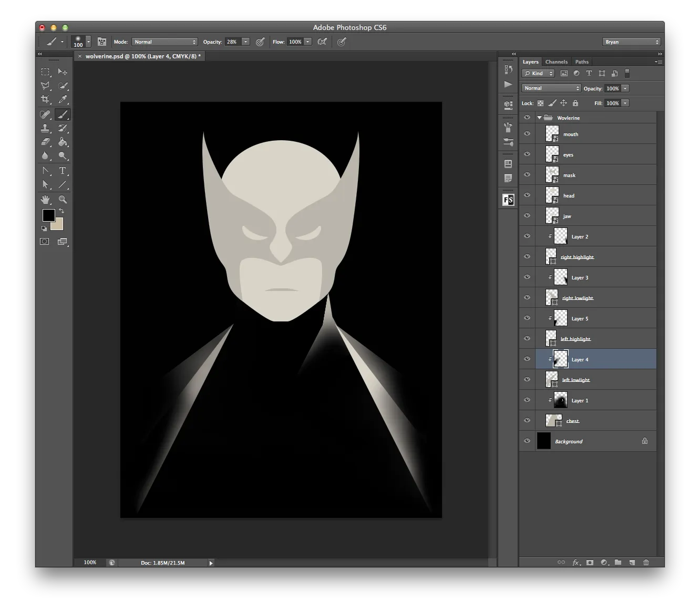Select the Polygonal Lasso tool
The image size is (700, 614).
(x=46, y=86)
